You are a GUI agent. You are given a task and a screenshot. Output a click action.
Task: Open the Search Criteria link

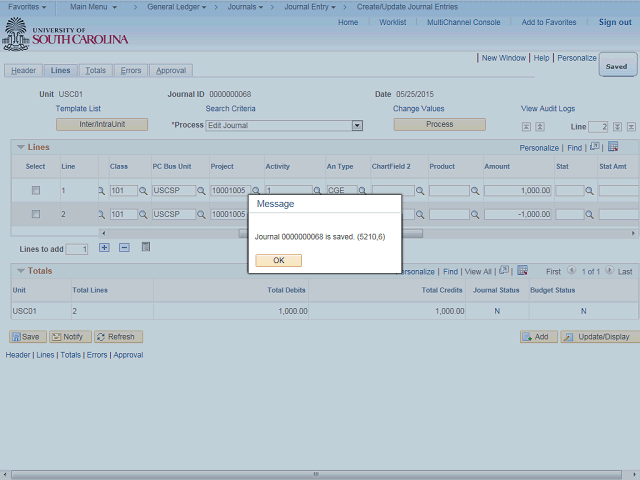[x=230, y=109]
